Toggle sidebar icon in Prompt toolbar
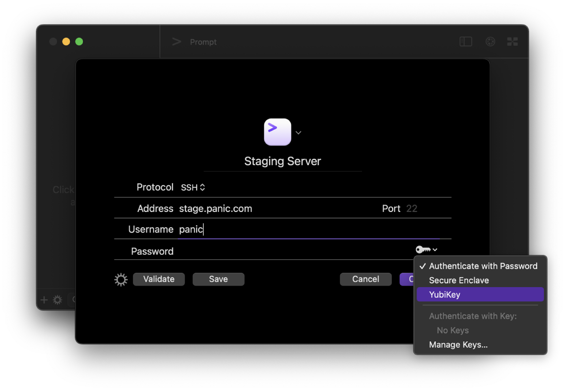The height and width of the screenshot is (392, 565). [466, 41]
